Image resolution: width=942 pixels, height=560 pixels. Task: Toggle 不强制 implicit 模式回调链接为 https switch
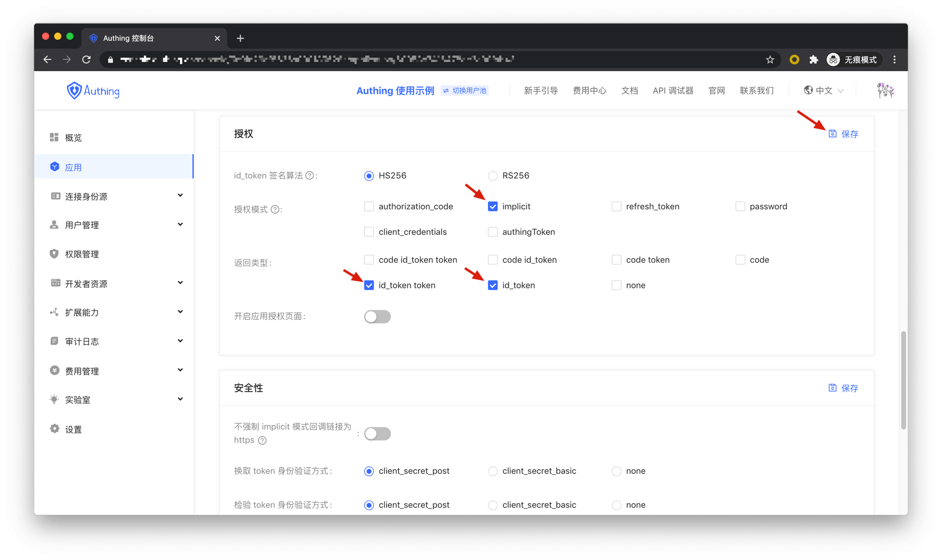pyautogui.click(x=377, y=433)
